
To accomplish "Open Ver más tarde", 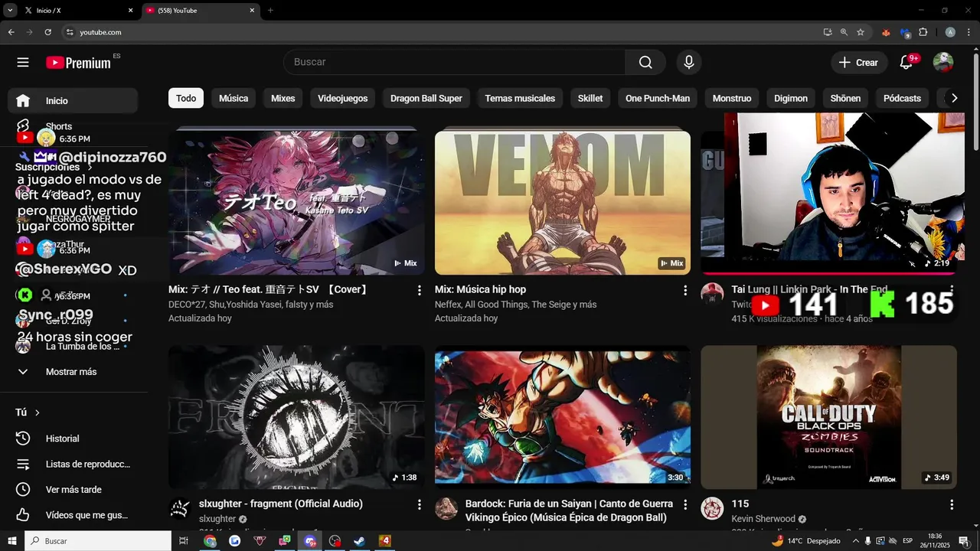I will (x=73, y=490).
